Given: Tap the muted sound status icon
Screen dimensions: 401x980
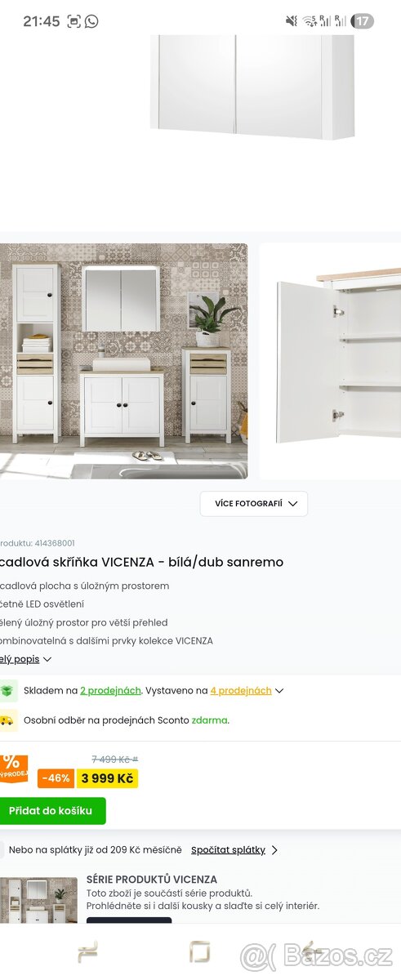Looking at the screenshot, I should coord(292,21).
